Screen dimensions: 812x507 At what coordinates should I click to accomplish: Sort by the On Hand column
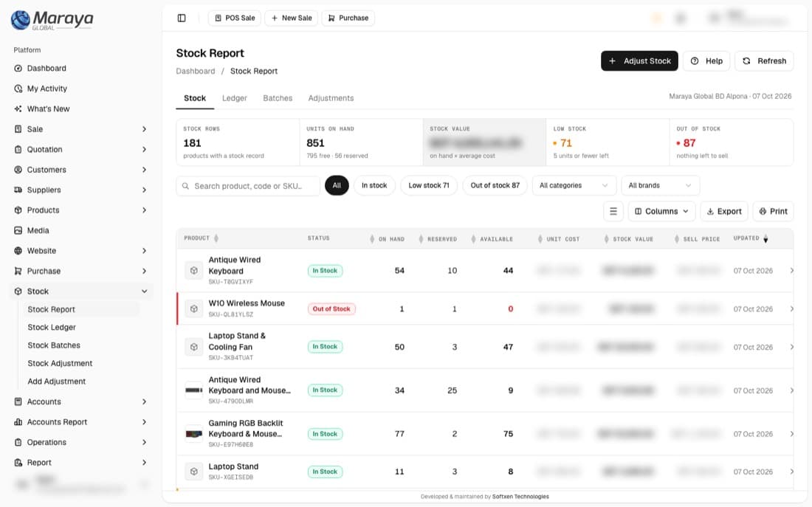click(388, 239)
